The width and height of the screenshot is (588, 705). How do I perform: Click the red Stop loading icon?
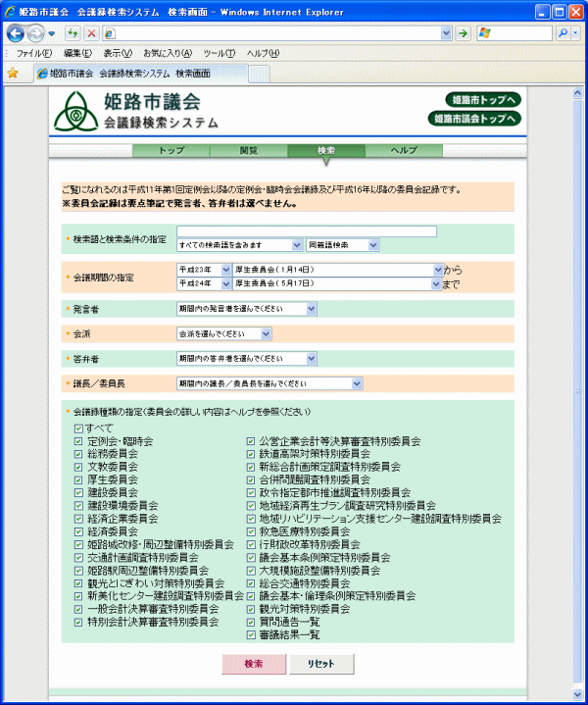coord(92,33)
